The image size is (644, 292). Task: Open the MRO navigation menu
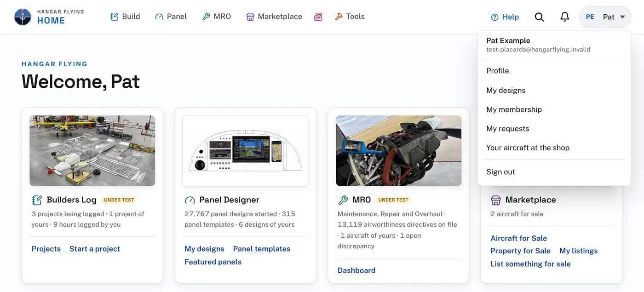(x=216, y=17)
